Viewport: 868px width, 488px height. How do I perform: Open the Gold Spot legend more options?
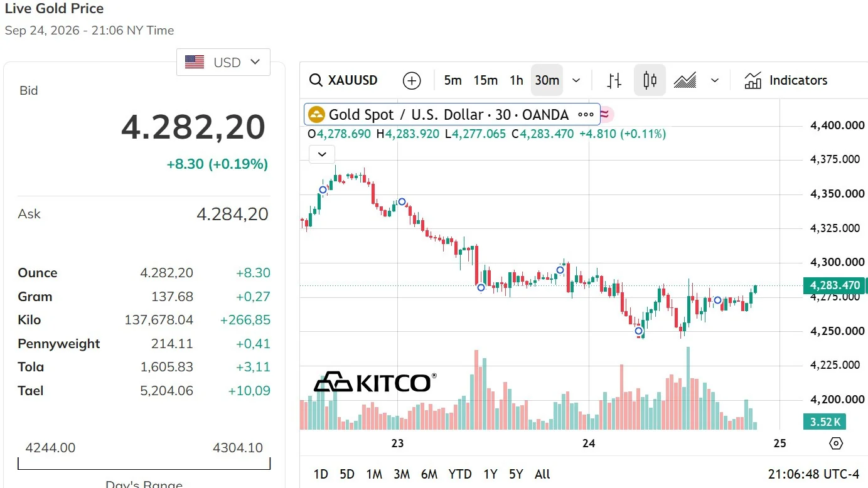[586, 115]
